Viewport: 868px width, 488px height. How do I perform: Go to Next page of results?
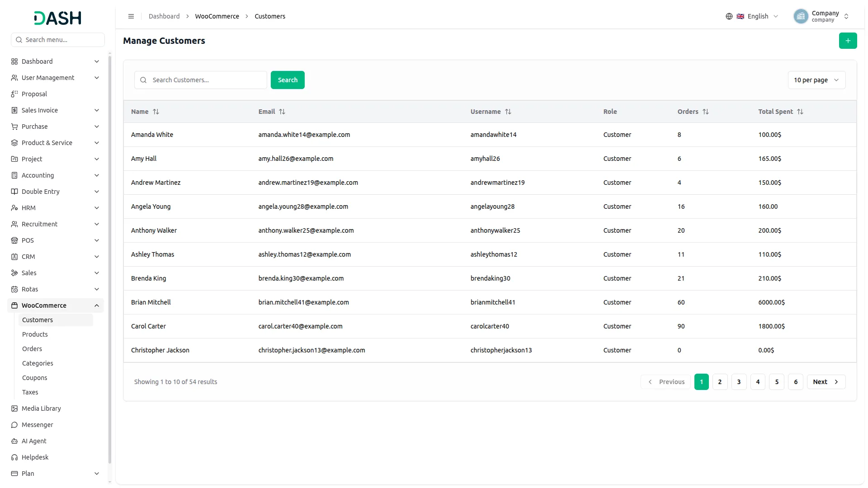point(826,382)
